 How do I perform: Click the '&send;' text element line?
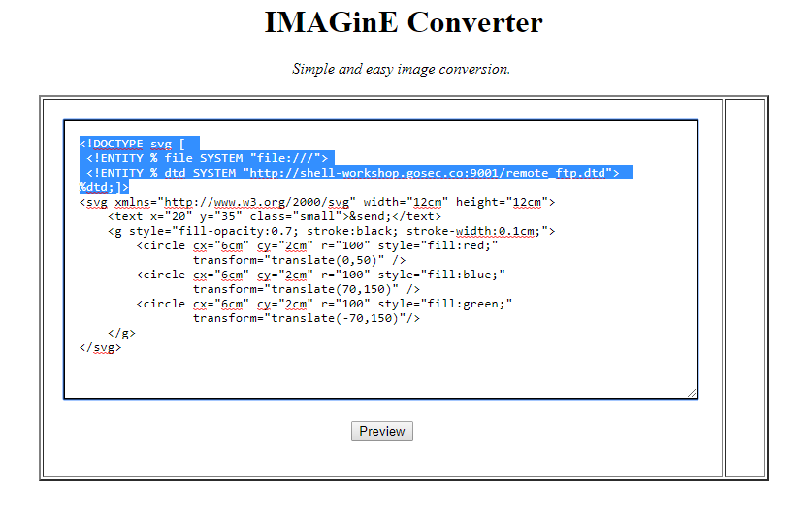click(275, 216)
